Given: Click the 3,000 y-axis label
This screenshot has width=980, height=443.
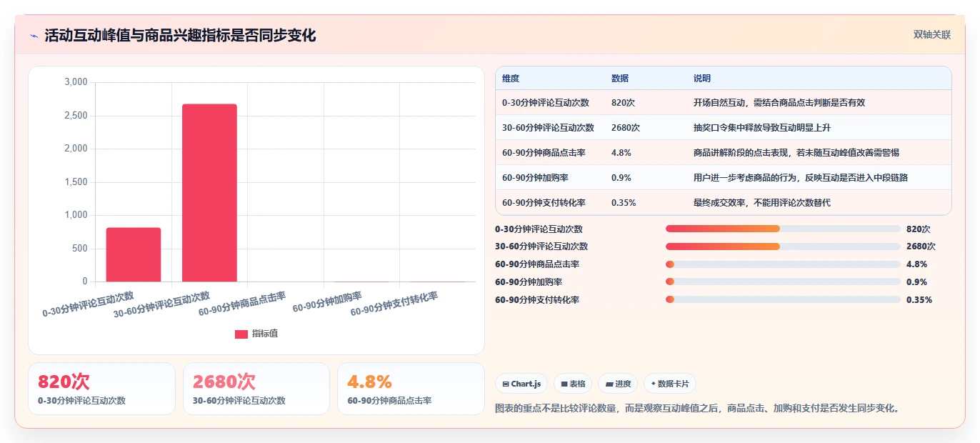Looking at the screenshot, I should click(76, 82).
